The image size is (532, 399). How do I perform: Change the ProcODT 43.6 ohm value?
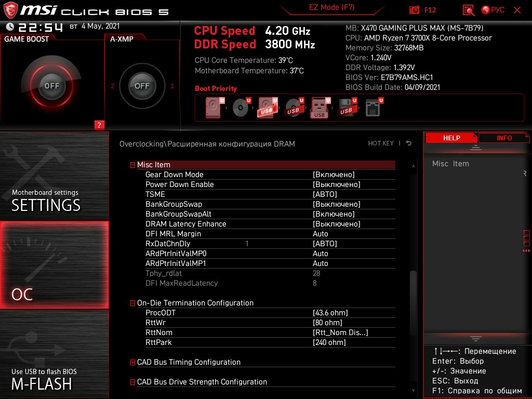330,312
